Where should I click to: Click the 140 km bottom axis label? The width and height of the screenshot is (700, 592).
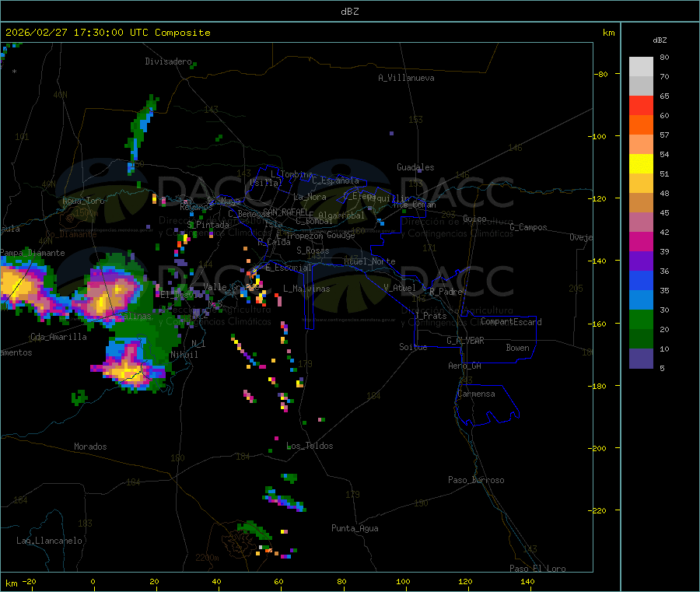(x=527, y=581)
